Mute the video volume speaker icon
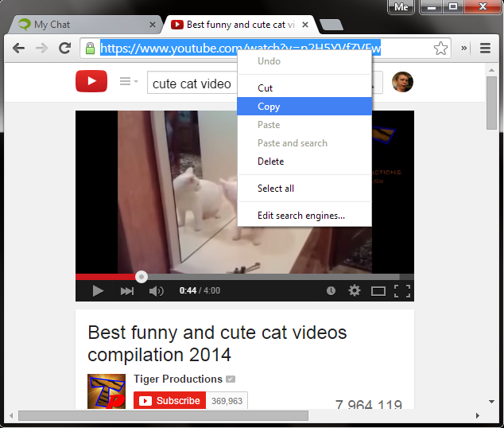 (x=156, y=291)
